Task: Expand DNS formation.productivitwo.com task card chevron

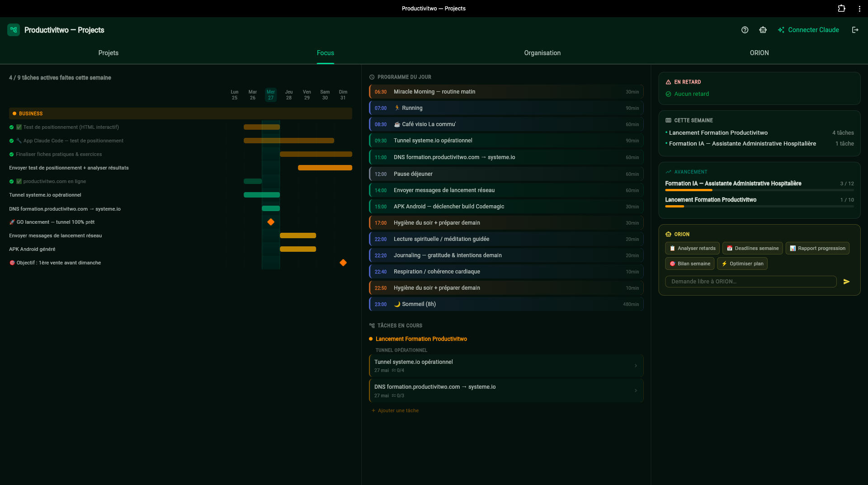Action: point(636,391)
